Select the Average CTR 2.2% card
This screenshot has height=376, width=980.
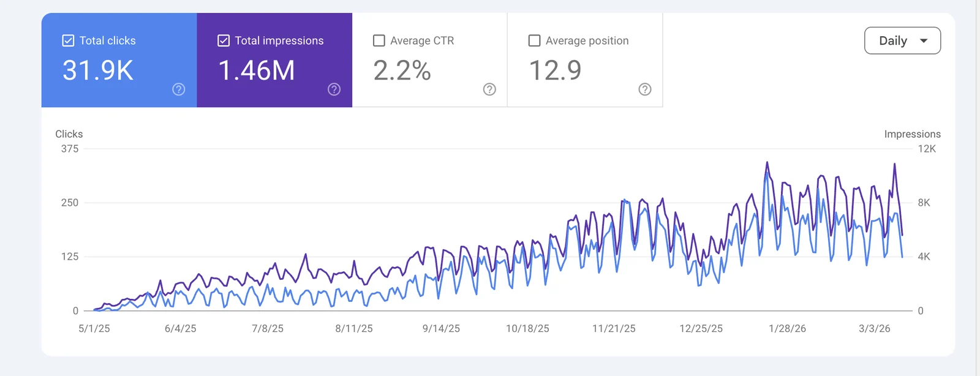(x=430, y=60)
